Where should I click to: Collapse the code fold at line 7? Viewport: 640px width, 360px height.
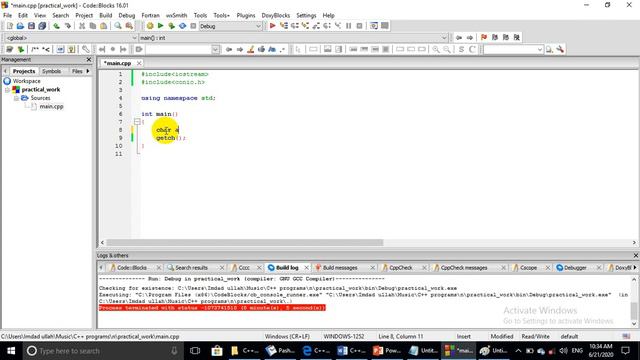pos(137,122)
